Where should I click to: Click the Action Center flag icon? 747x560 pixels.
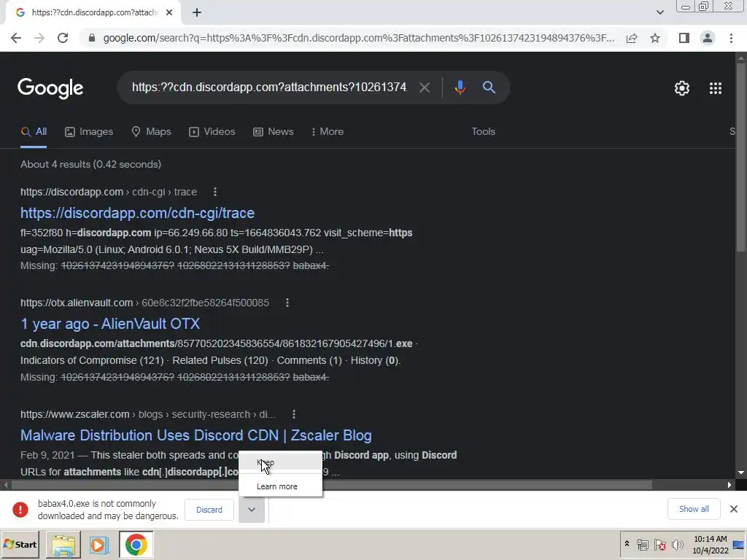point(659,544)
